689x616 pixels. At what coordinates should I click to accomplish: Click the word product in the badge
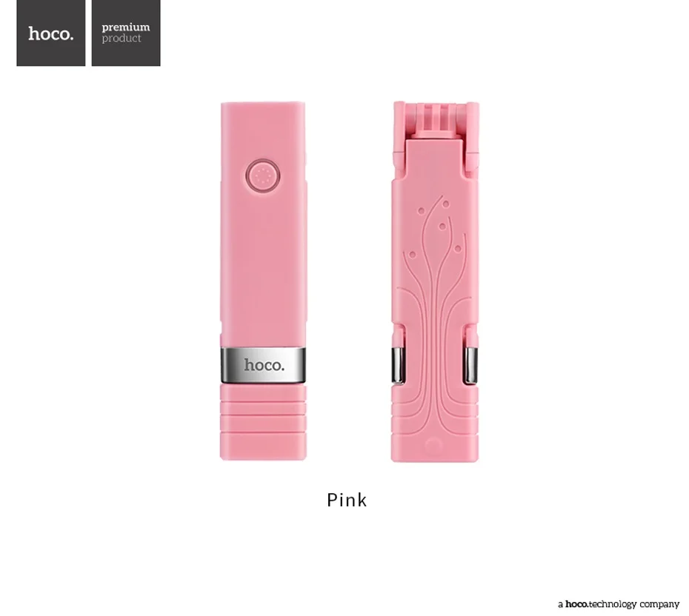click(122, 38)
